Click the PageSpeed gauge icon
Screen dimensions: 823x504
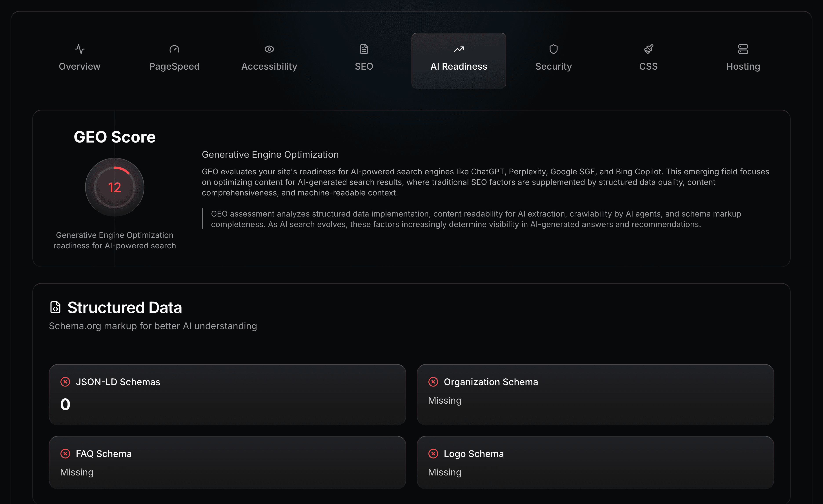tap(174, 49)
